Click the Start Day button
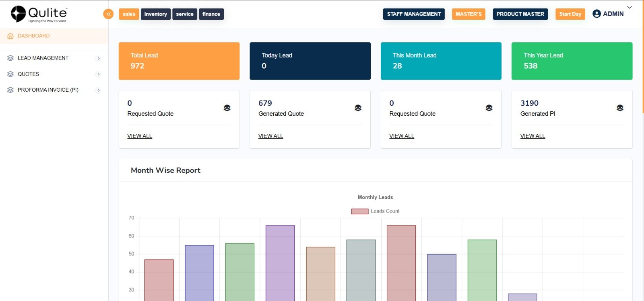This screenshot has height=301, width=644. [570, 14]
